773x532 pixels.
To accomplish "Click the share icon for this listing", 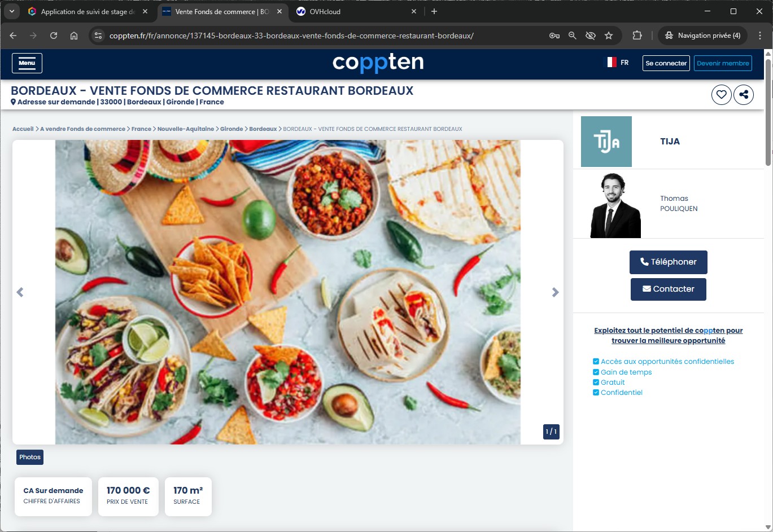I will [x=744, y=95].
